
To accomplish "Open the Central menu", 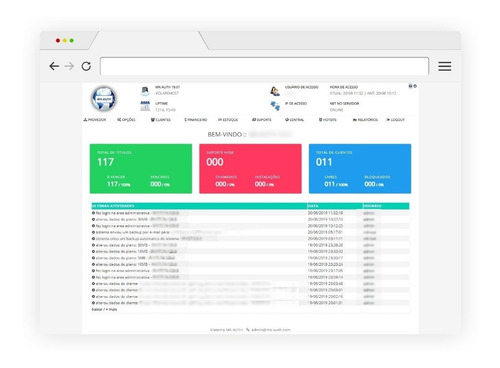I will coord(295,120).
